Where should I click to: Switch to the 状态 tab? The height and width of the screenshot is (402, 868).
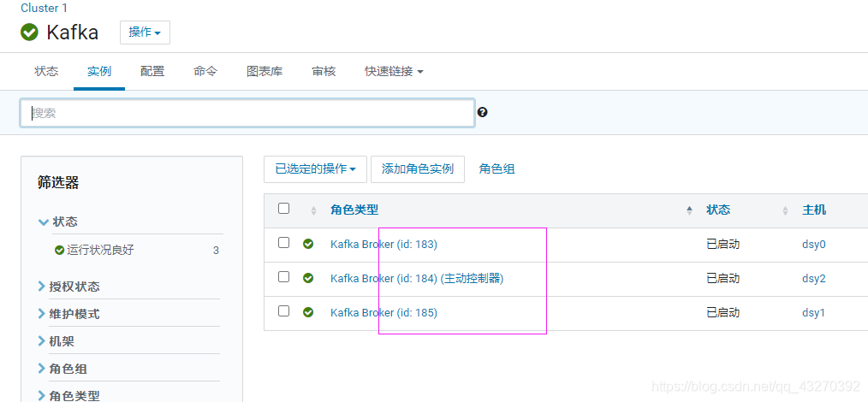(46, 71)
